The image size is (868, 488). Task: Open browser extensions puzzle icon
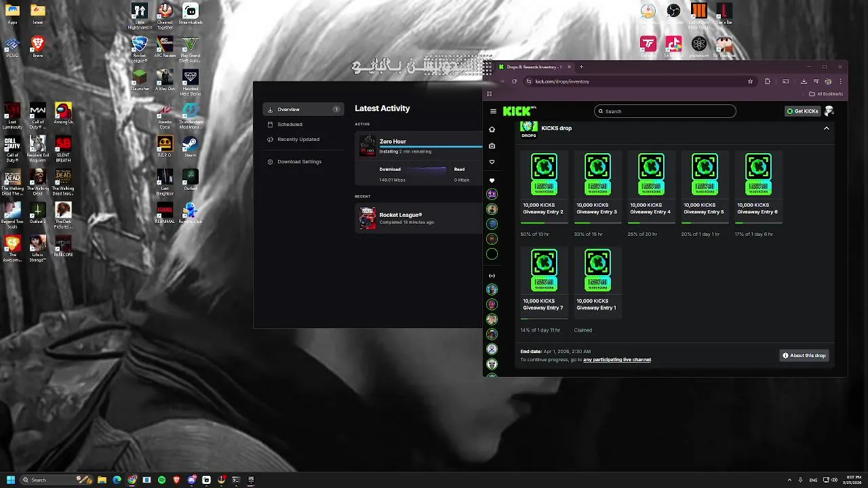(x=768, y=81)
